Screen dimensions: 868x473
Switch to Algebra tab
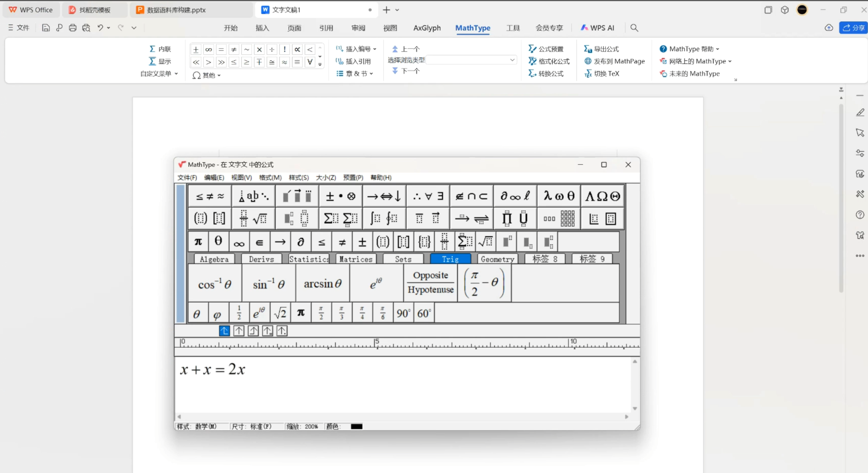214,259
